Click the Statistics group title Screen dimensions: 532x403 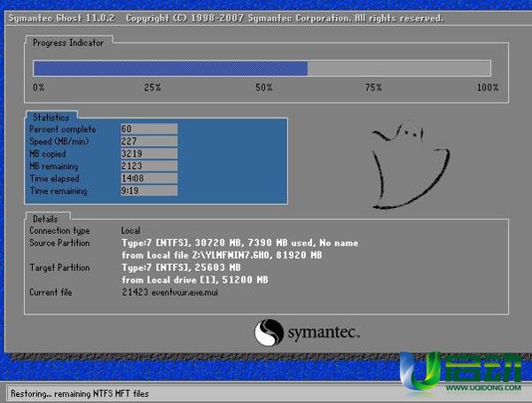51,118
